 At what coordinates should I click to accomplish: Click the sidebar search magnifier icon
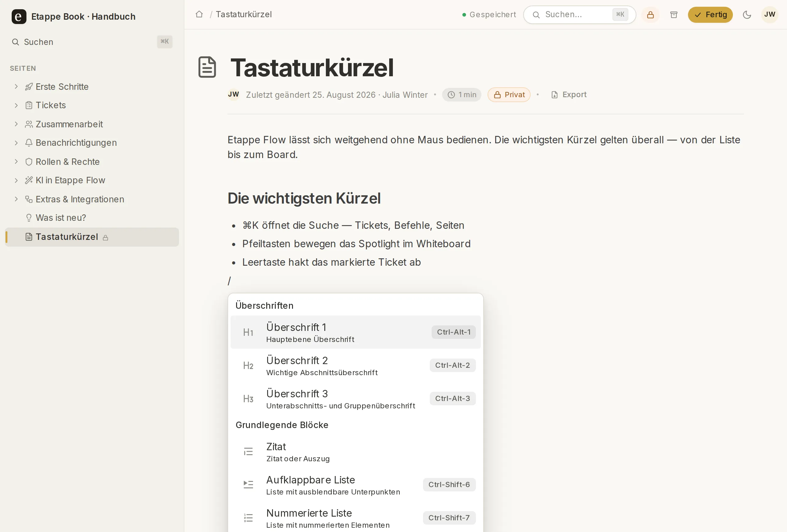click(x=15, y=42)
